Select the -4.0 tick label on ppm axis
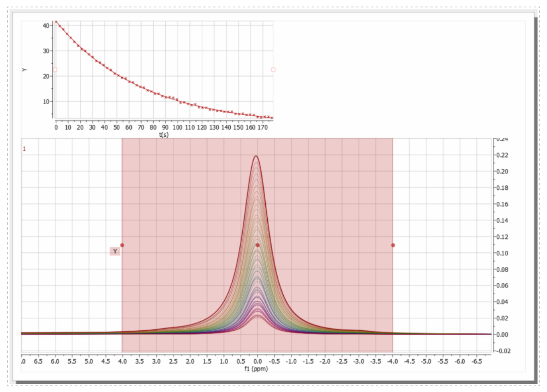The image size is (547, 392). coord(392,361)
